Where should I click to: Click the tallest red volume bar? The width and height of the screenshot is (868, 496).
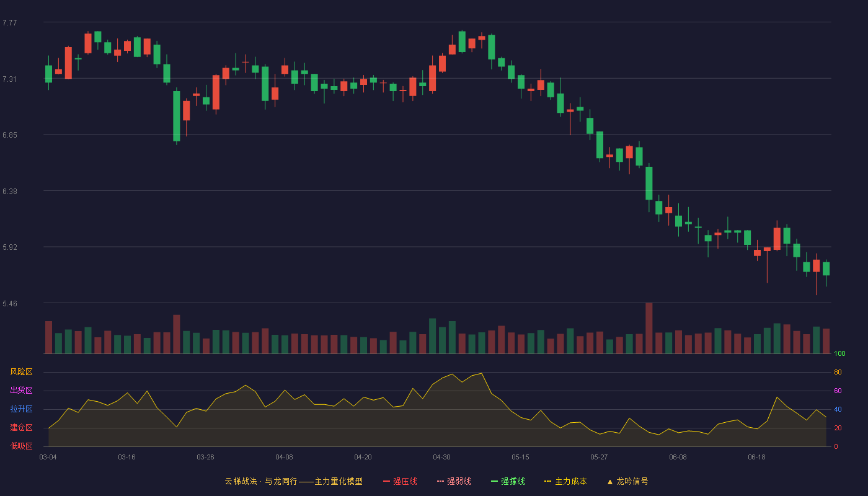tap(649, 328)
